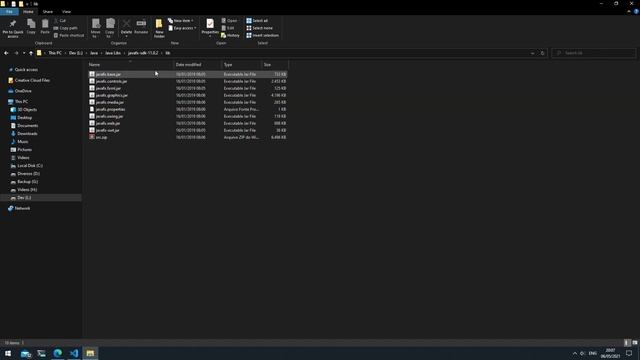Click Select none in the ribbon

259,28
